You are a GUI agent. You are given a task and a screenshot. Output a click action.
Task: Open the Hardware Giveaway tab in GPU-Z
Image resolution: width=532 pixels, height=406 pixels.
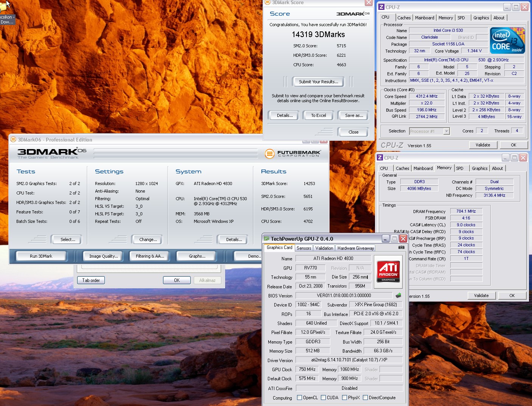coord(356,248)
